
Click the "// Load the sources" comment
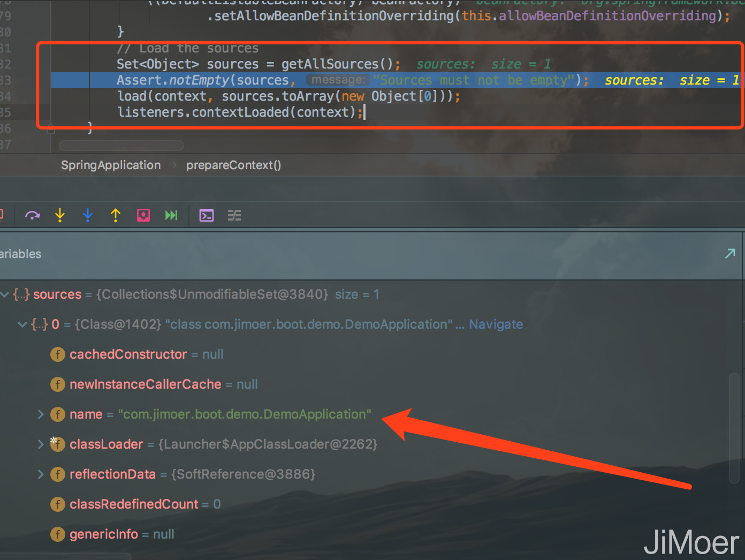click(x=188, y=48)
